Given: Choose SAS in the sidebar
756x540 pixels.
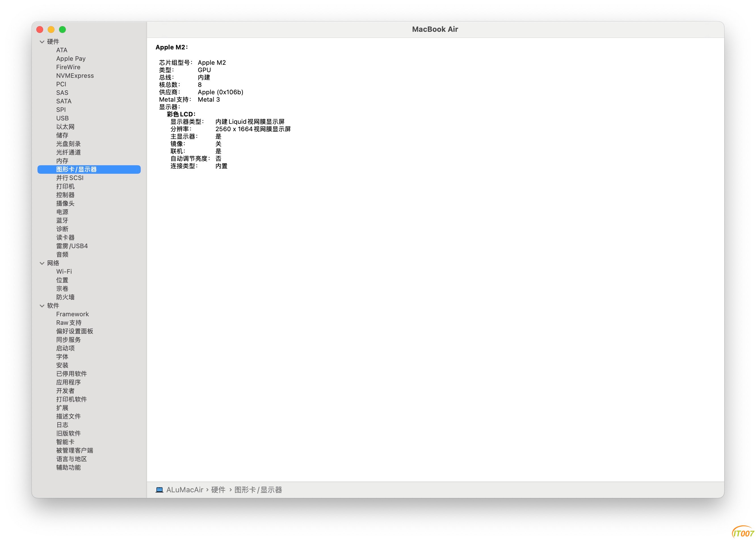Looking at the screenshot, I should pyautogui.click(x=62, y=93).
